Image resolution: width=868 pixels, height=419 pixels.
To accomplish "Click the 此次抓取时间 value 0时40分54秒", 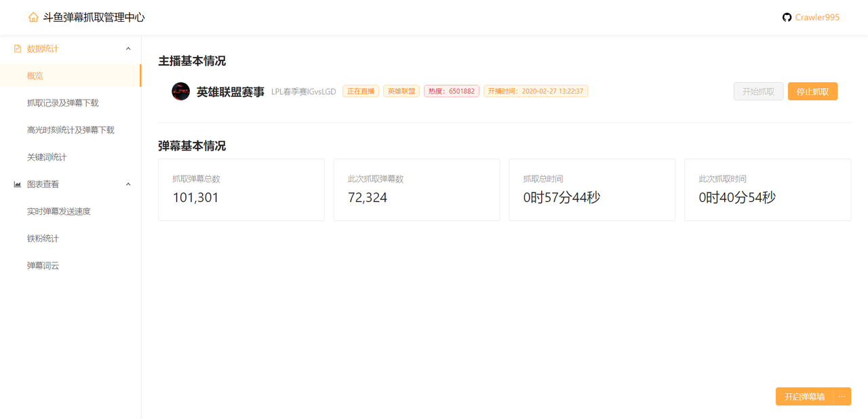I will point(737,198).
